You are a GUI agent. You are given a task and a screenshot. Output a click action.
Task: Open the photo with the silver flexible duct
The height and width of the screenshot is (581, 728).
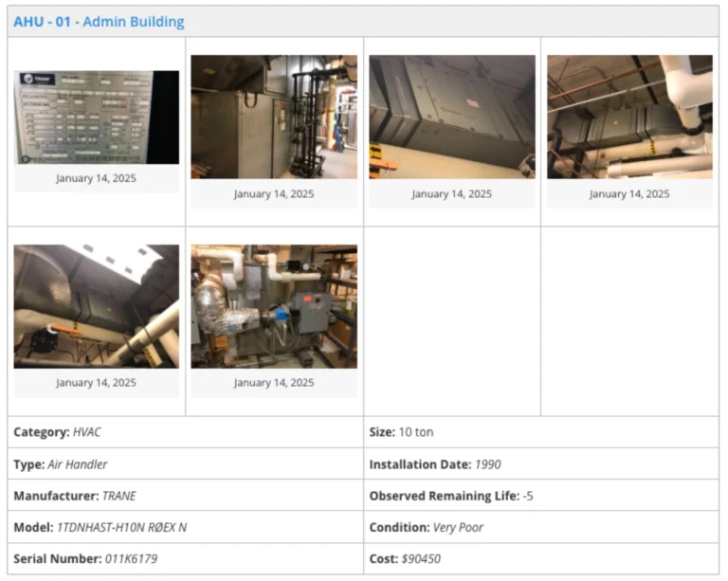tap(274, 306)
